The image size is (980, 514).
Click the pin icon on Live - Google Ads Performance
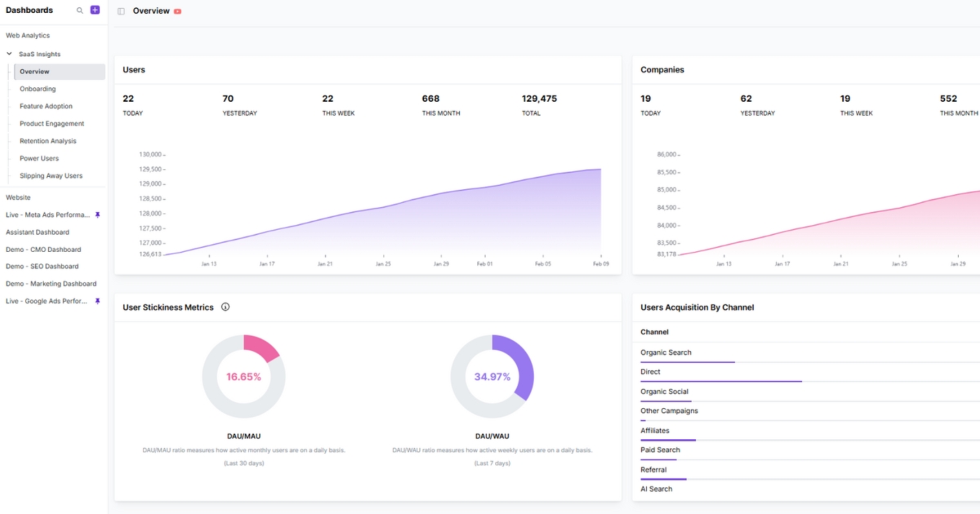pyautogui.click(x=98, y=300)
